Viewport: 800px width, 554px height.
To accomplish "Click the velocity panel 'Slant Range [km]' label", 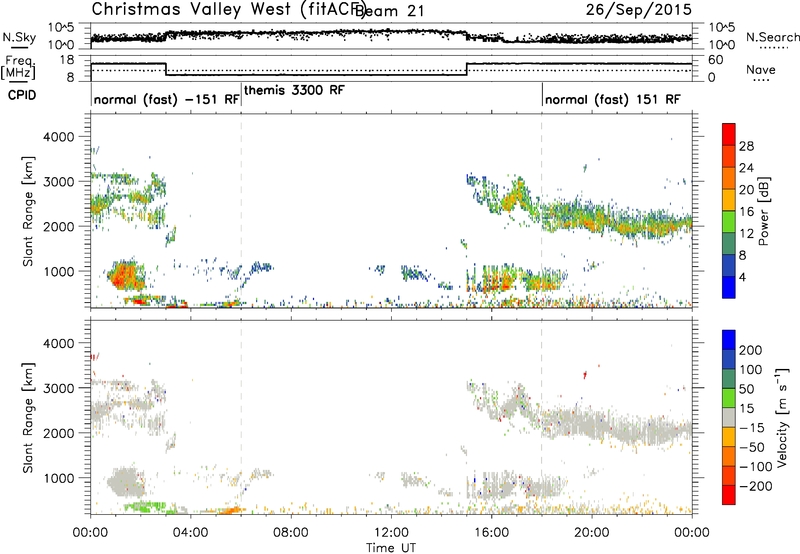I will [28, 417].
